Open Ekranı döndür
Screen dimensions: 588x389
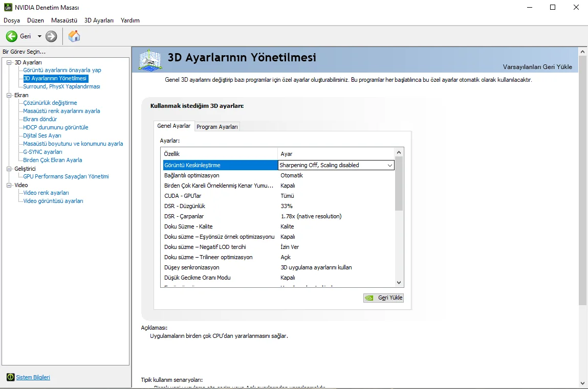(40, 119)
